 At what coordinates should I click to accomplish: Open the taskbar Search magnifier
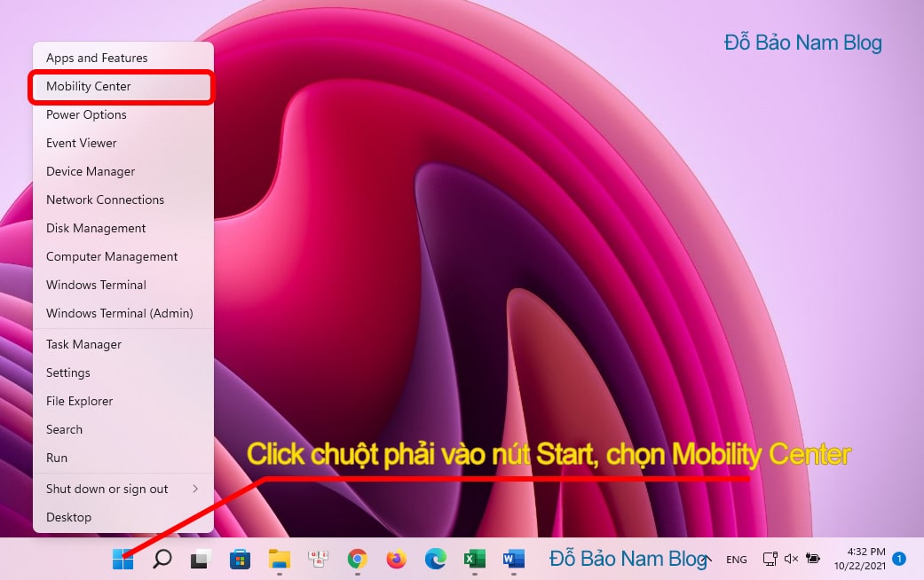162,559
